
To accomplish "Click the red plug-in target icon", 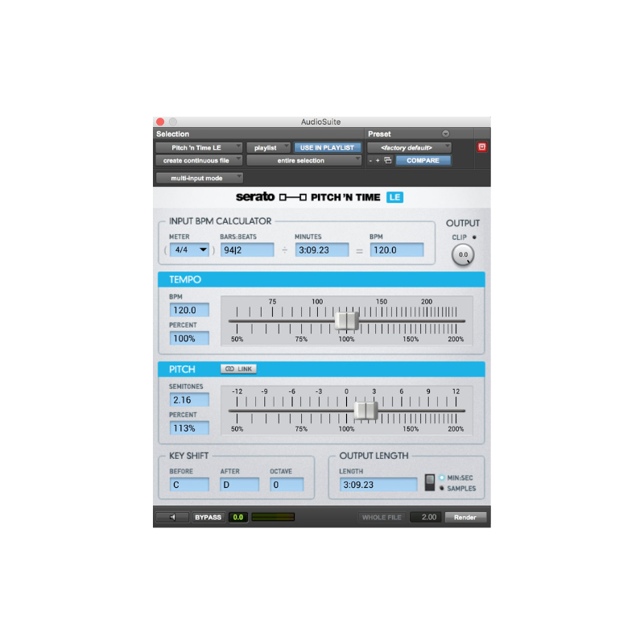I will pyautogui.click(x=481, y=147).
